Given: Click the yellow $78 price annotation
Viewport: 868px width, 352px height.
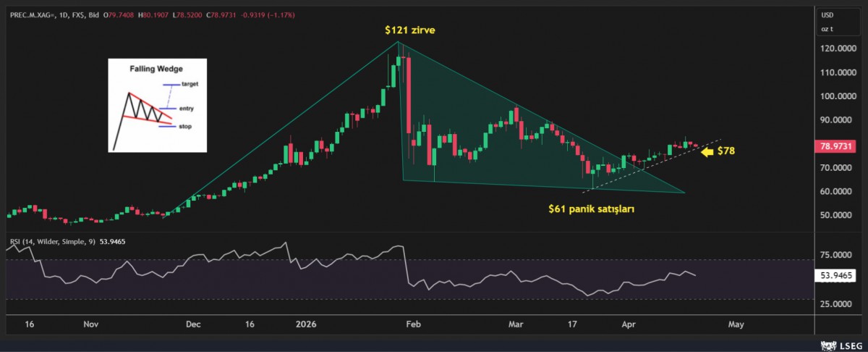Looking at the screenshot, I should click(727, 151).
